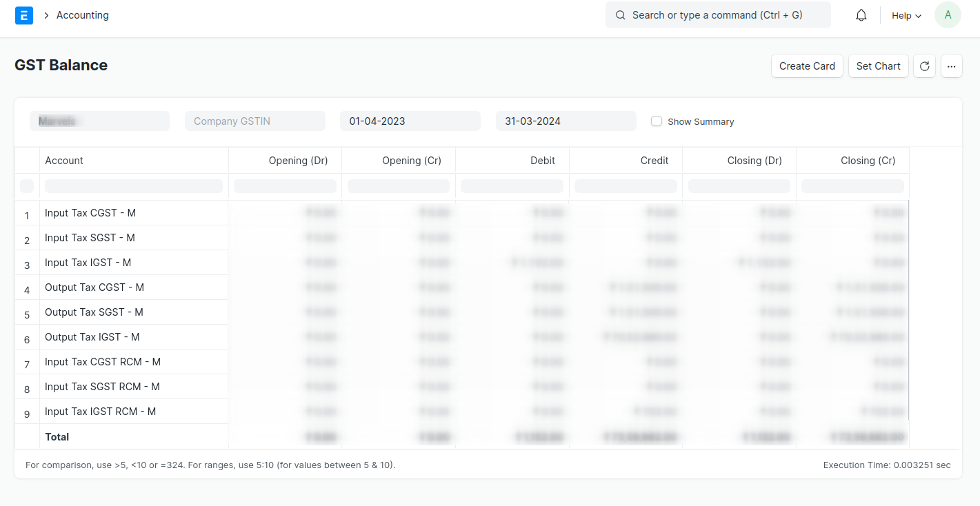980x506 pixels.
Task: Click the Debit column header
Action: click(512, 161)
